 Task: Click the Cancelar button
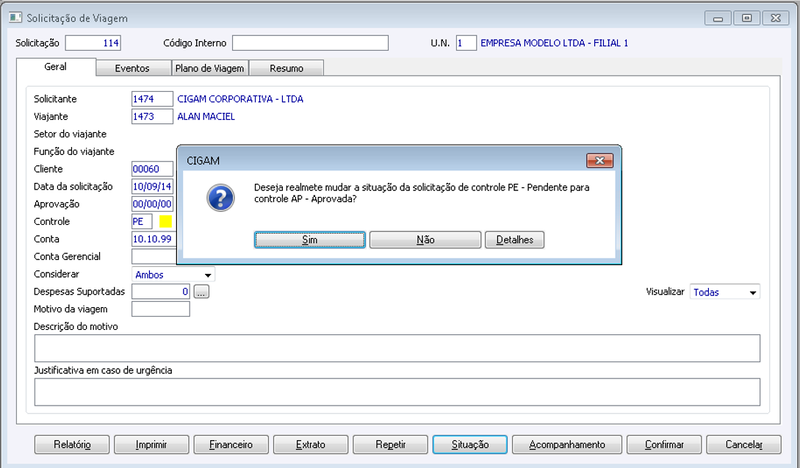tap(744, 445)
